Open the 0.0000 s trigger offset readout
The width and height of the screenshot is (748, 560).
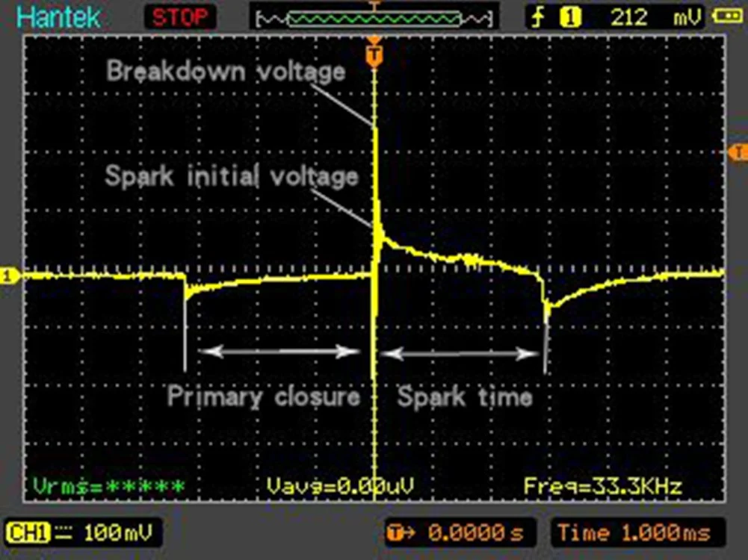coord(460,532)
